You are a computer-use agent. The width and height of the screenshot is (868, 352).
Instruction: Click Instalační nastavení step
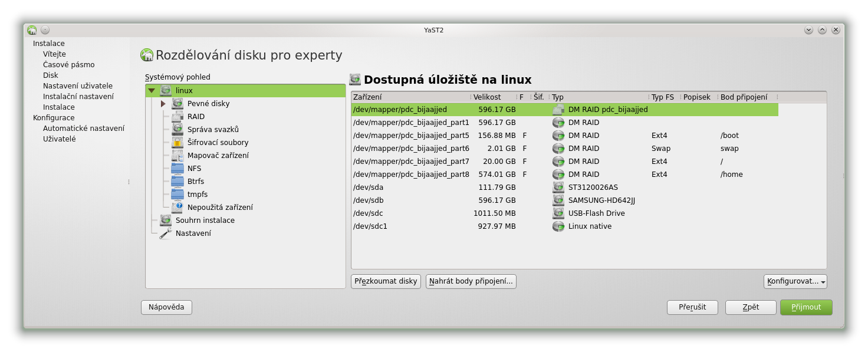78,96
